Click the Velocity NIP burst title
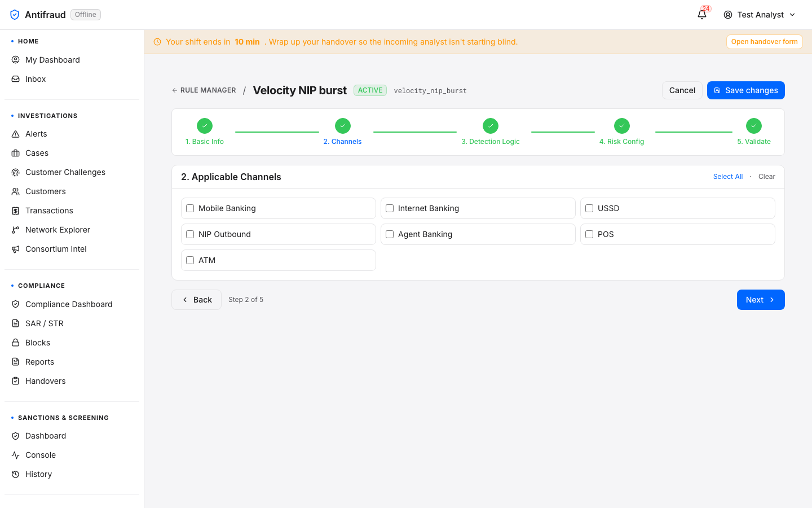 [300, 90]
